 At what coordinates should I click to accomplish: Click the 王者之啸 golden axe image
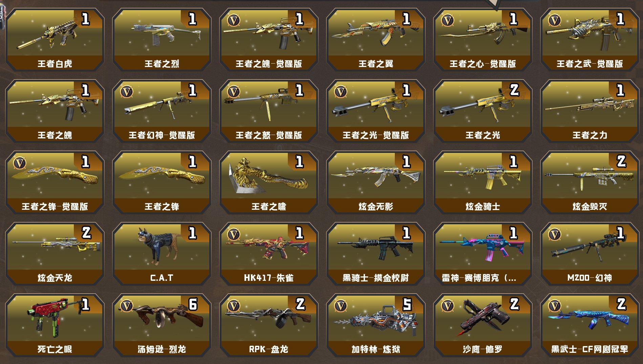coord(269,175)
